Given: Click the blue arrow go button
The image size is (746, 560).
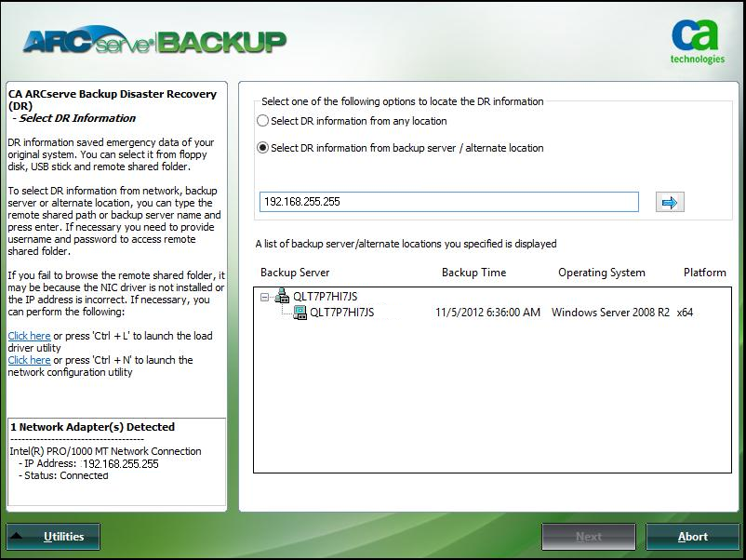Looking at the screenshot, I should pyautogui.click(x=670, y=202).
